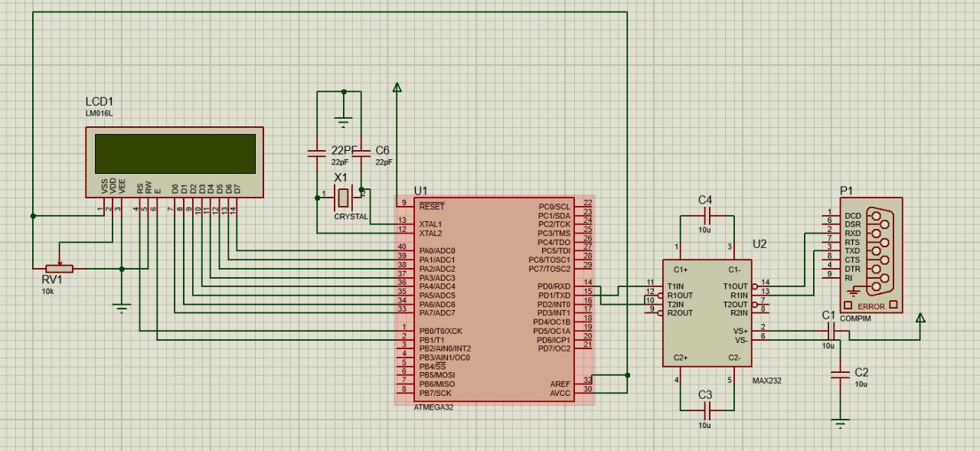Viewport: 980px width, 451px height.
Task: Click the LM016L LCD display screen
Action: coord(175,153)
